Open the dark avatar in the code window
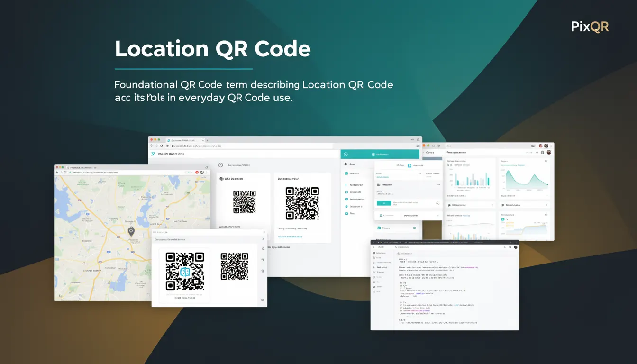 [x=516, y=247]
